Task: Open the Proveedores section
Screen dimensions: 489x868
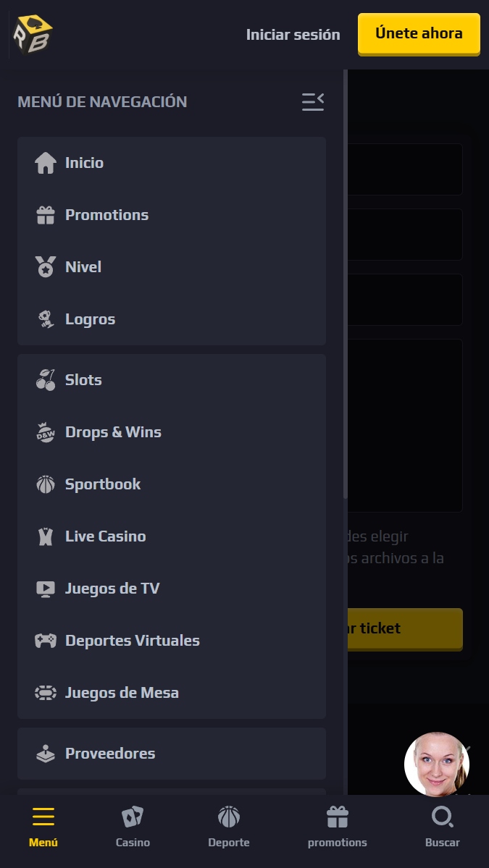Action: (110, 754)
